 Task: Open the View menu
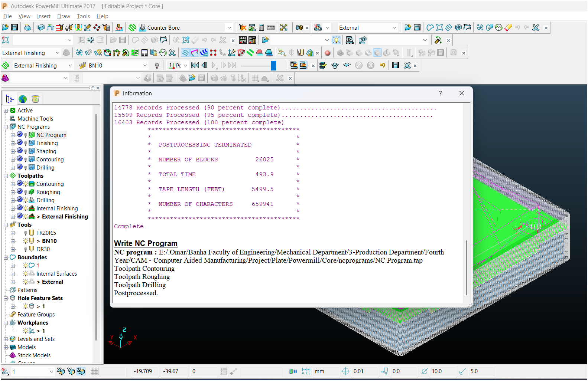[25, 16]
